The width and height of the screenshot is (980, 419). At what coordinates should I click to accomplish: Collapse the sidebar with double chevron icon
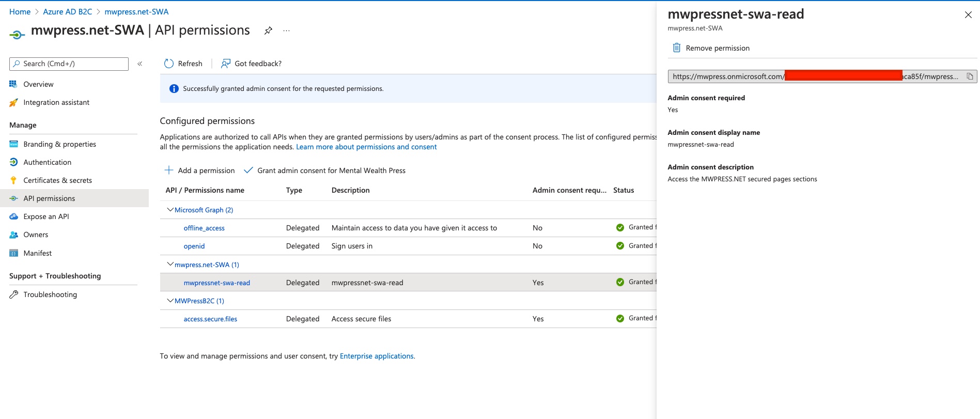click(x=140, y=64)
